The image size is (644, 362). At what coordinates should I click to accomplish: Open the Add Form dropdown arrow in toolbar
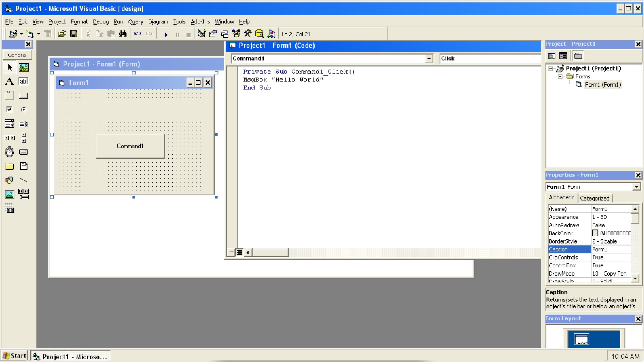39,34
